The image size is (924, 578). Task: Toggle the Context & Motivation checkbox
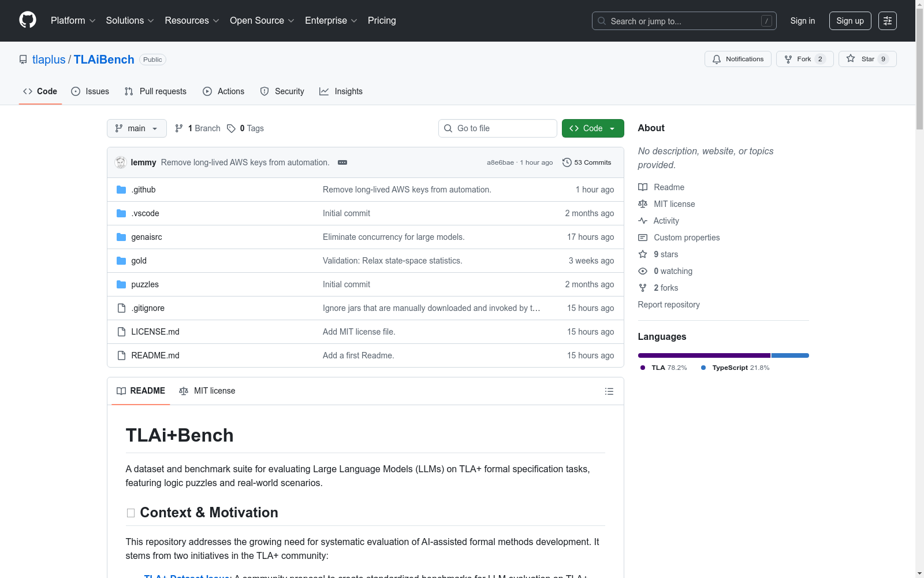(x=131, y=513)
